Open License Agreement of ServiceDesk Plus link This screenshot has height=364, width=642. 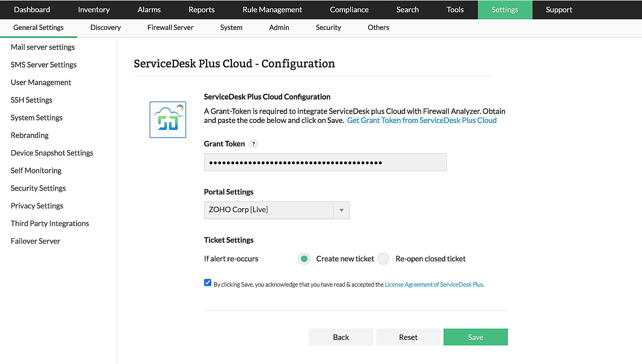(434, 284)
